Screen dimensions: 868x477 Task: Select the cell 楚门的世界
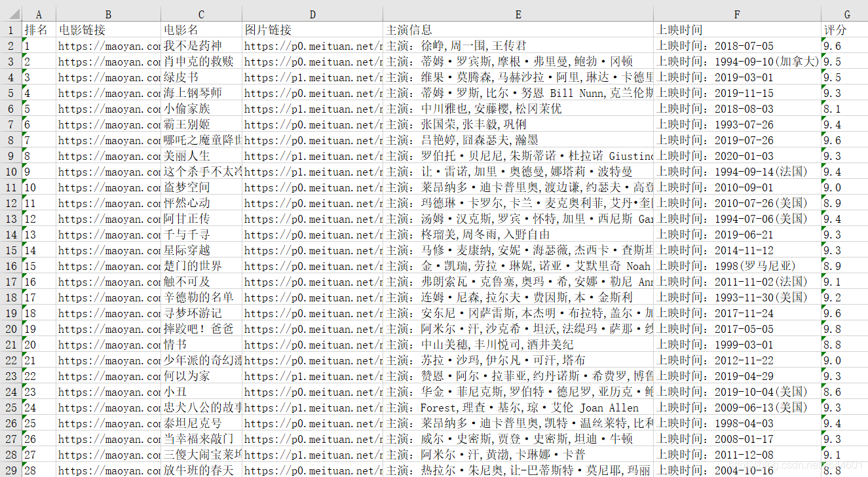tap(201, 266)
